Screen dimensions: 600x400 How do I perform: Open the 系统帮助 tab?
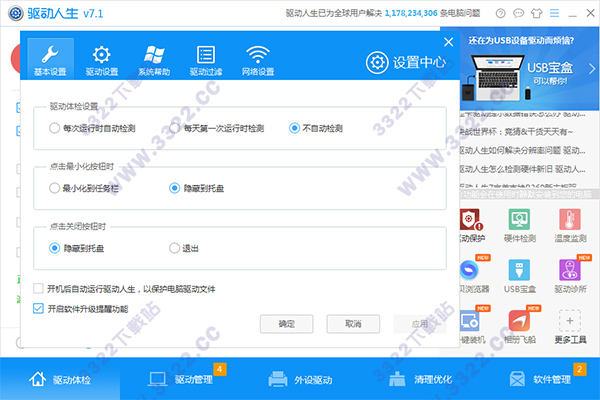(154, 59)
